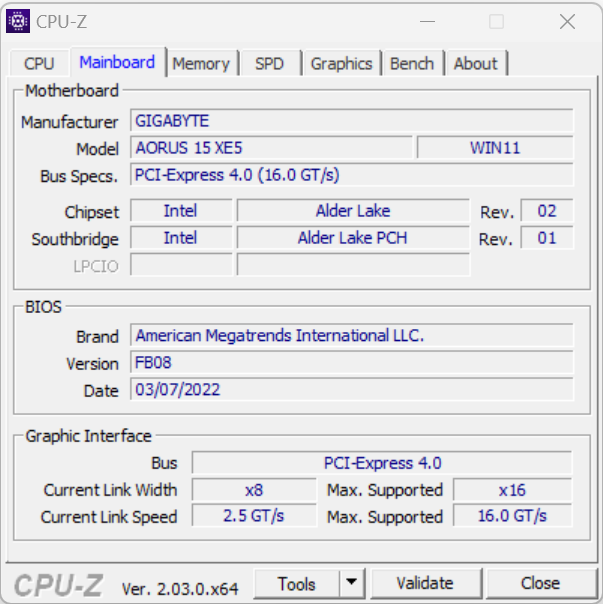Click the chipset Rev. 02 value
This screenshot has width=603, height=604.
[x=547, y=210]
